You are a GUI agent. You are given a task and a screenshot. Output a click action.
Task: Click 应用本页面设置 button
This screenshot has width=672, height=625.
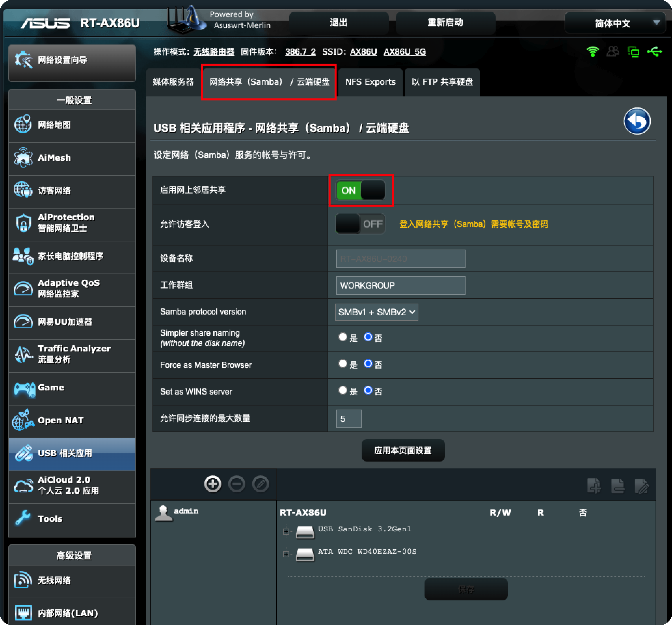(x=403, y=450)
